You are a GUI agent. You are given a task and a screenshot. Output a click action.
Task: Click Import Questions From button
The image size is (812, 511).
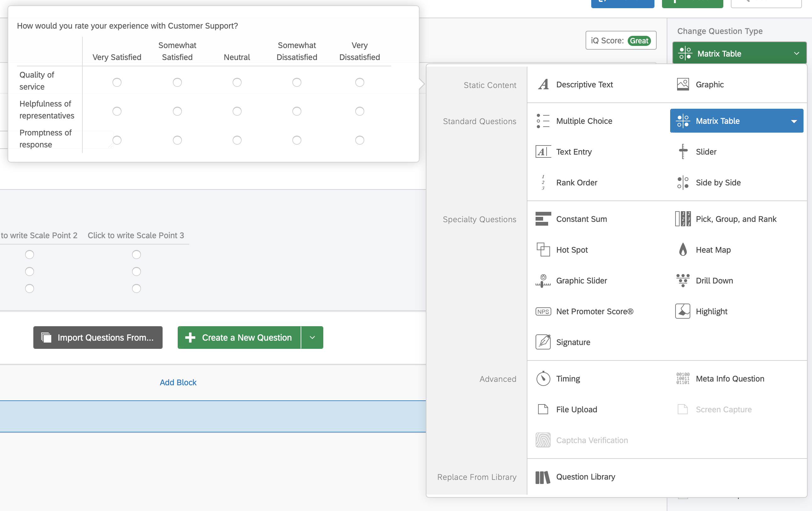tap(98, 338)
